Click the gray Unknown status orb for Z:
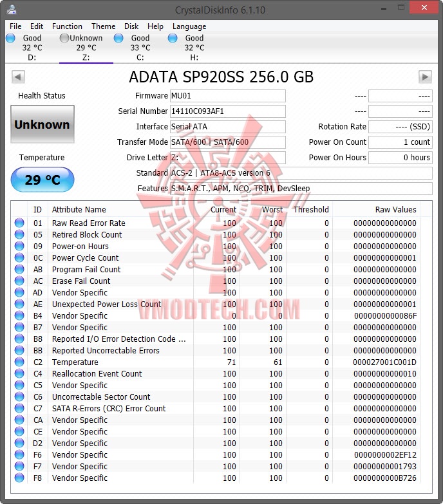This screenshot has height=504, width=443. coord(64,38)
